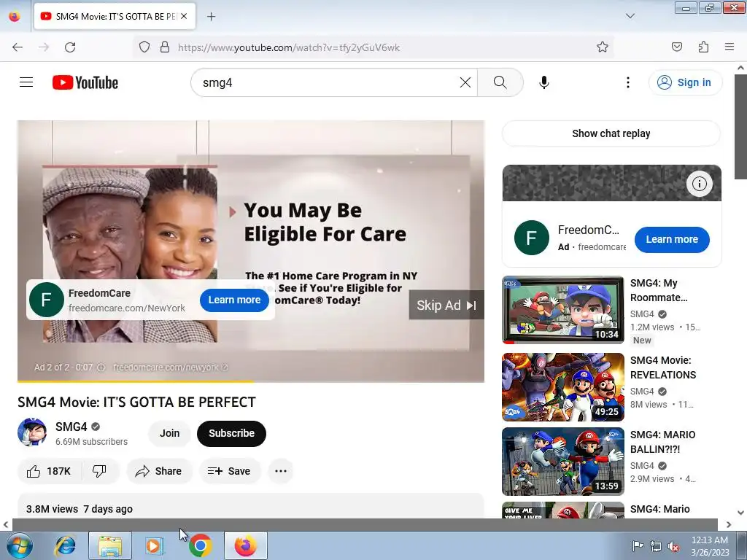Open YouTube settings three-dot menu
Screen dimensions: 747x560
[628, 82]
